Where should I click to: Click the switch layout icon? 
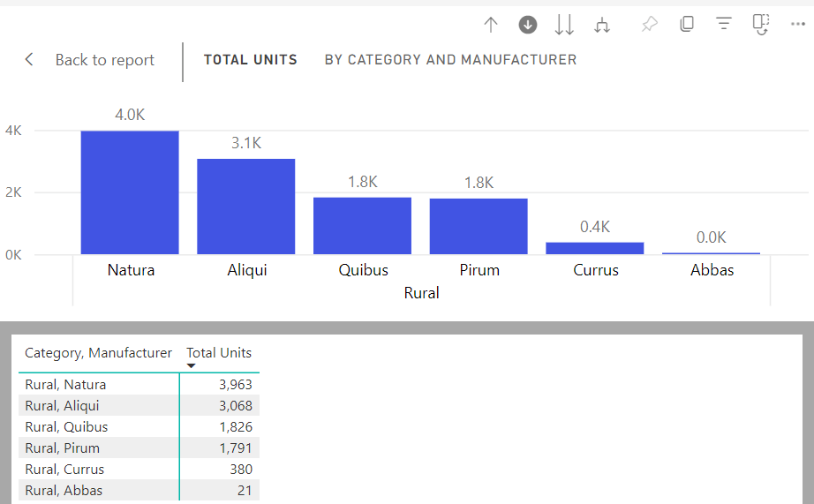761,25
